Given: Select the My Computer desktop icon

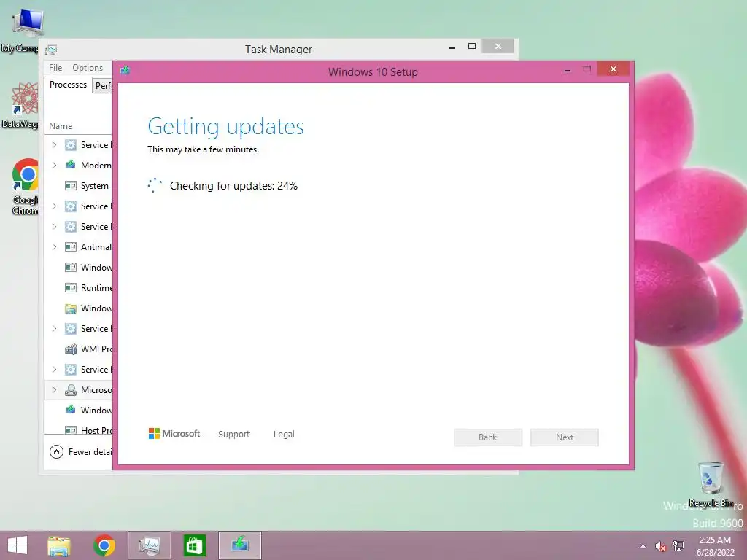Looking at the screenshot, I should click(x=21, y=29).
